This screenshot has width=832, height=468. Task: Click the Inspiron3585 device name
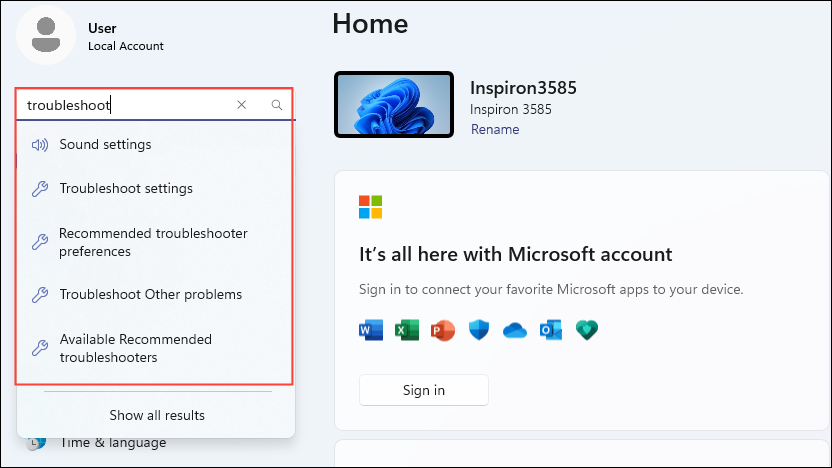pyautogui.click(x=523, y=88)
